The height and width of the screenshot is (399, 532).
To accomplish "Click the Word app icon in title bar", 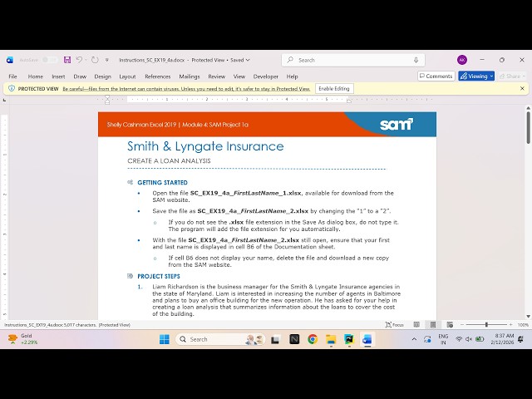I will coord(10,60).
